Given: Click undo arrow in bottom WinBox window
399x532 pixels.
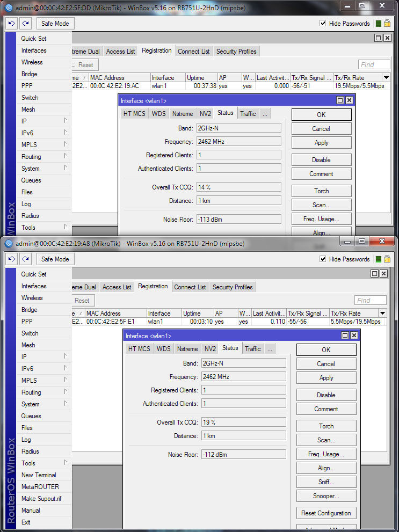Looking at the screenshot, I should (12, 259).
